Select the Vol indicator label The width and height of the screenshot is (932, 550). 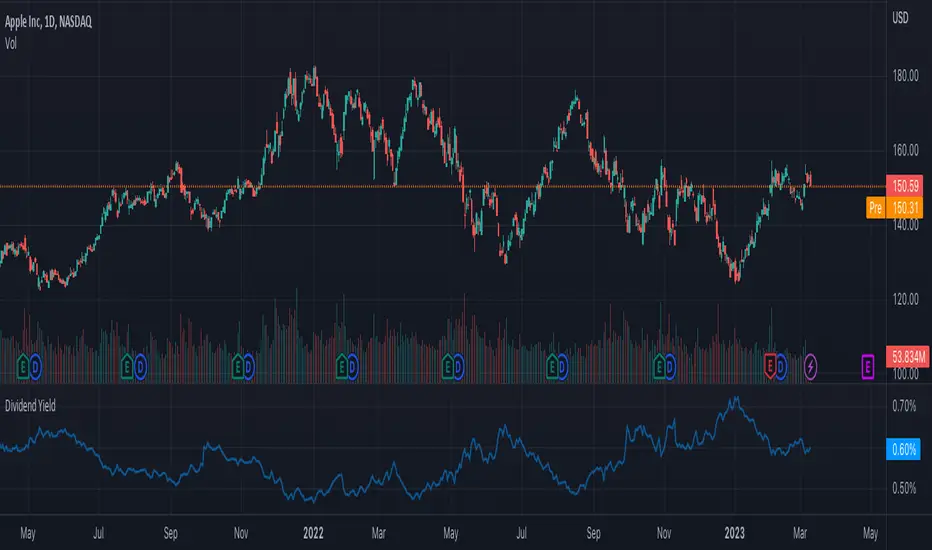coord(11,43)
